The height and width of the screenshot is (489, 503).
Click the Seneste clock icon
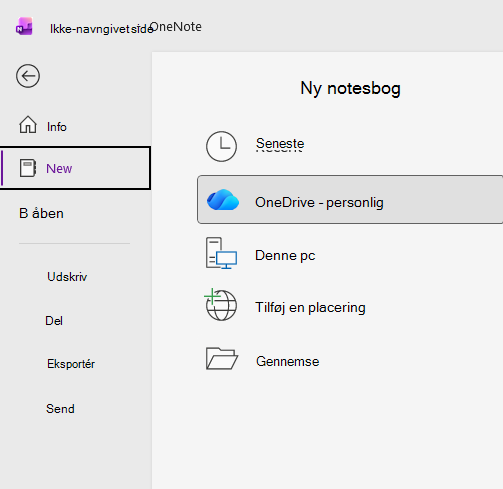(x=221, y=146)
